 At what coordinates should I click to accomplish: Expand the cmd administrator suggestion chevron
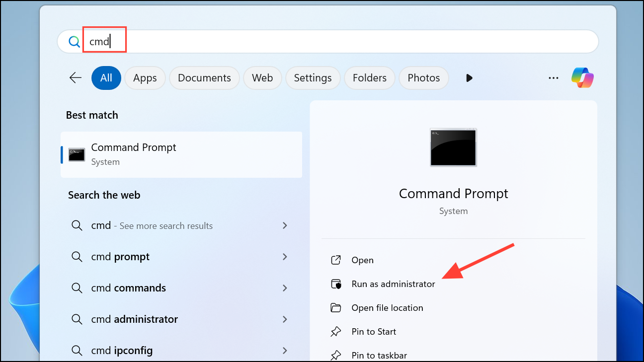point(285,319)
